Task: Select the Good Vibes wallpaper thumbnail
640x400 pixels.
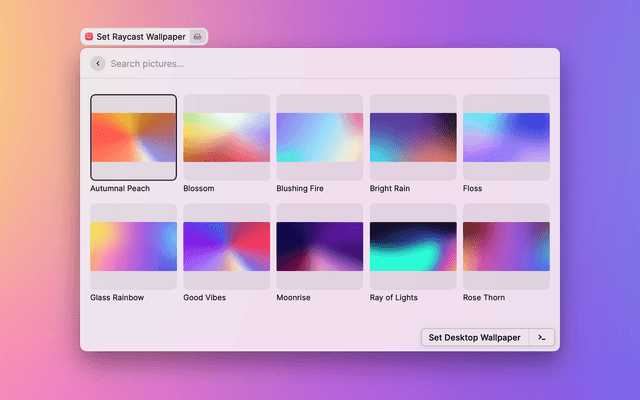Action: pyautogui.click(x=226, y=246)
